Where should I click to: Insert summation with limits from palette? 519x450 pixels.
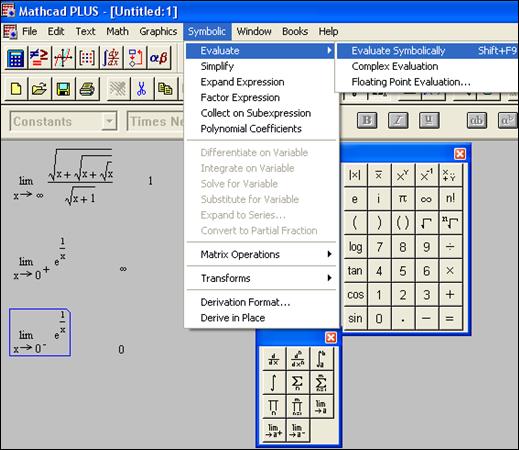(321, 383)
